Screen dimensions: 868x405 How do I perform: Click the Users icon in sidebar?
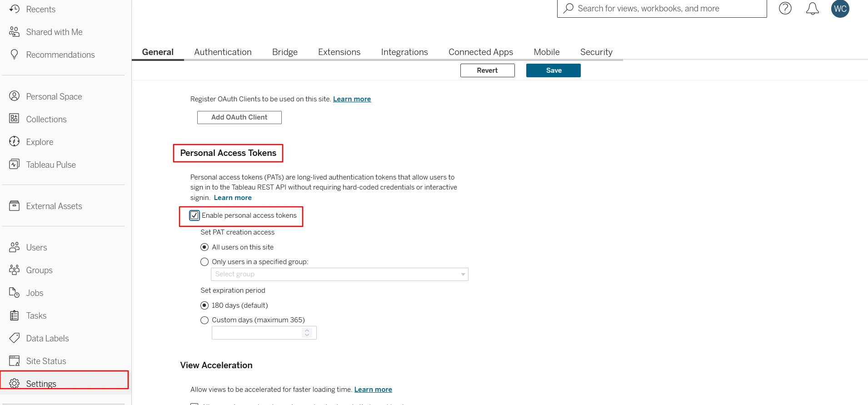coord(15,247)
